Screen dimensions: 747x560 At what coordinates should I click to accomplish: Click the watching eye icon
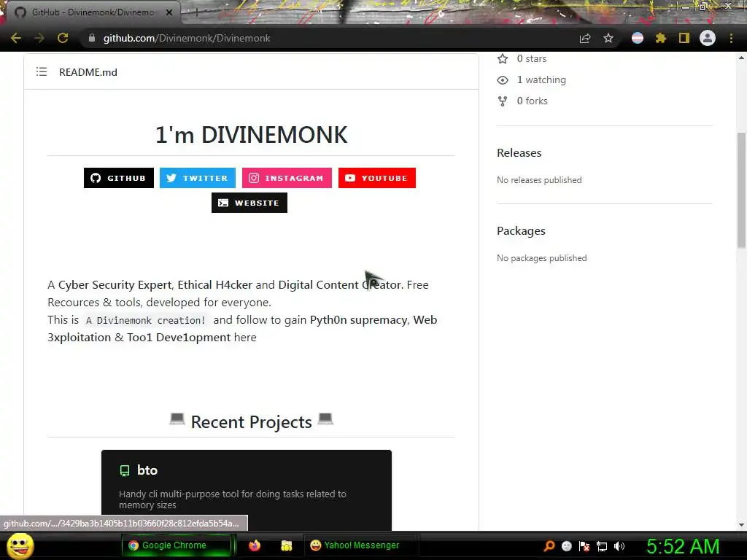tap(503, 80)
